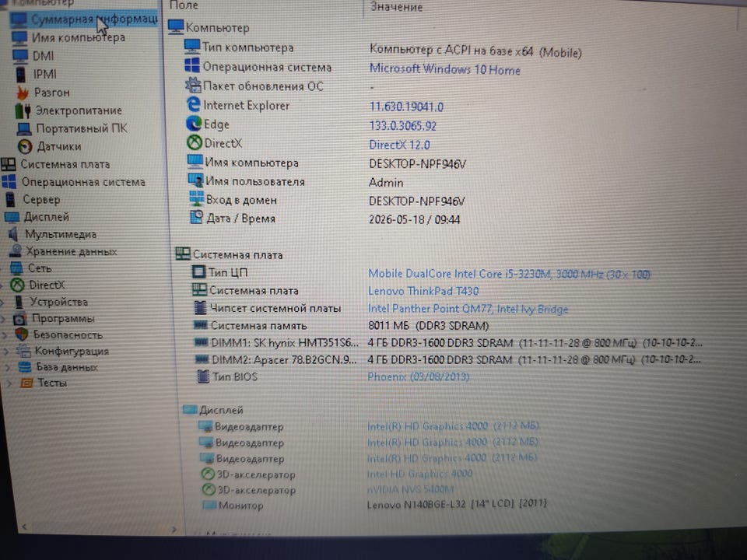Expand the База данных tree node
The width and height of the screenshot is (747, 560).
coord(8,367)
